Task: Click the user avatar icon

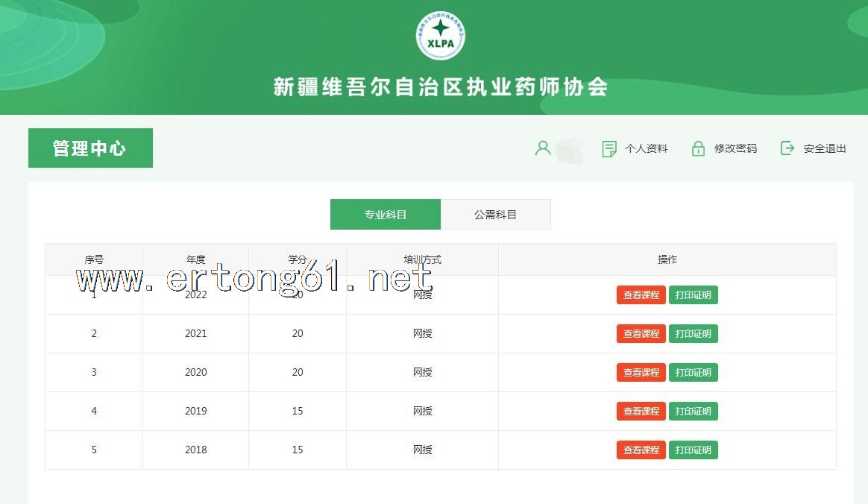Action: coord(543,148)
